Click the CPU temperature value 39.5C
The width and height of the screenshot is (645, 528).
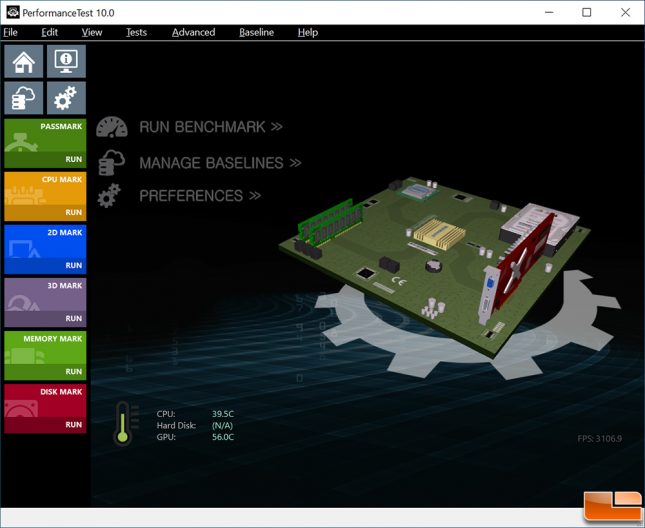click(223, 414)
